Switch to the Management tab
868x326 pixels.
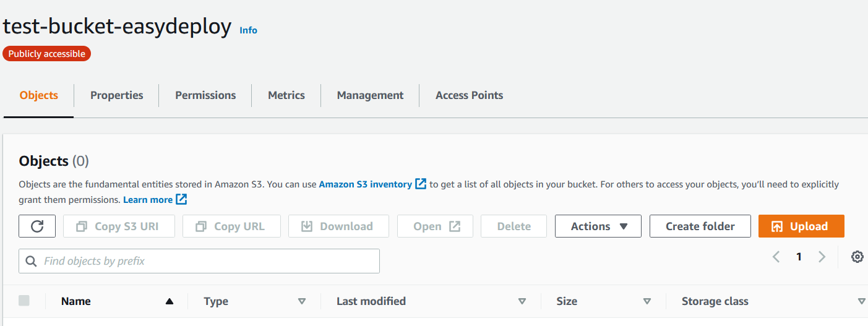pos(370,95)
